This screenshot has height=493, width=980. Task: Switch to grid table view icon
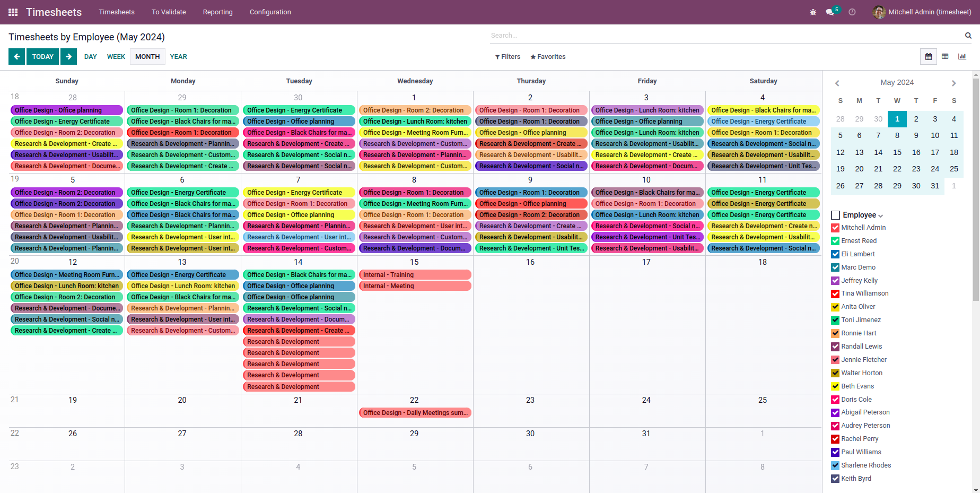[945, 57]
